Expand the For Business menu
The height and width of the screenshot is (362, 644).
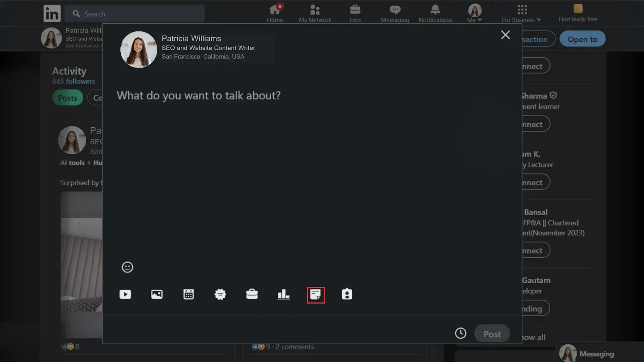(521, 13)
